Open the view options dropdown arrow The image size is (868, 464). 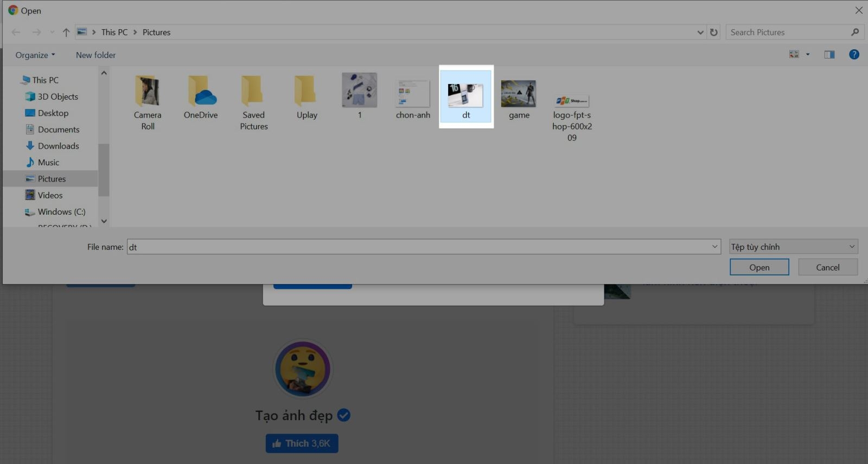click(808, 54)
